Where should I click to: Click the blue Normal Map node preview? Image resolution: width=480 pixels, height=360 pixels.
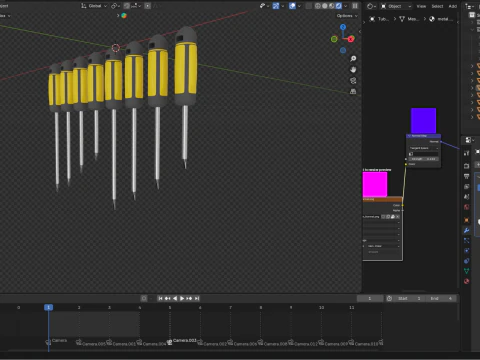coord(423,120)
